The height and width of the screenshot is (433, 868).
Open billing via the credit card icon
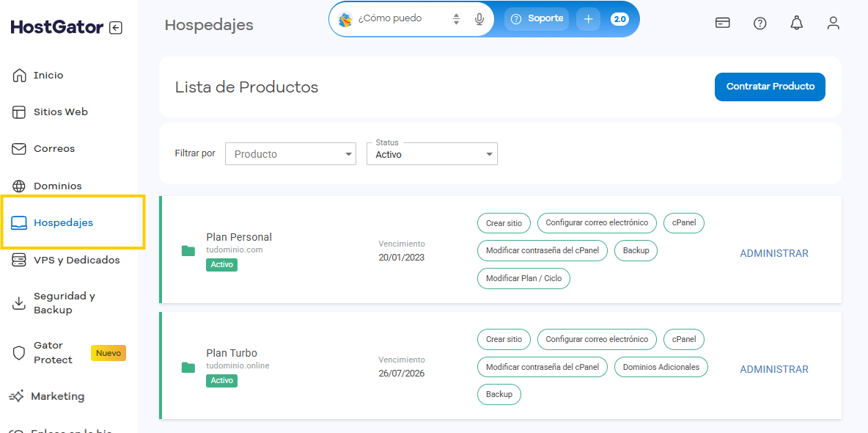click(722, 23)
